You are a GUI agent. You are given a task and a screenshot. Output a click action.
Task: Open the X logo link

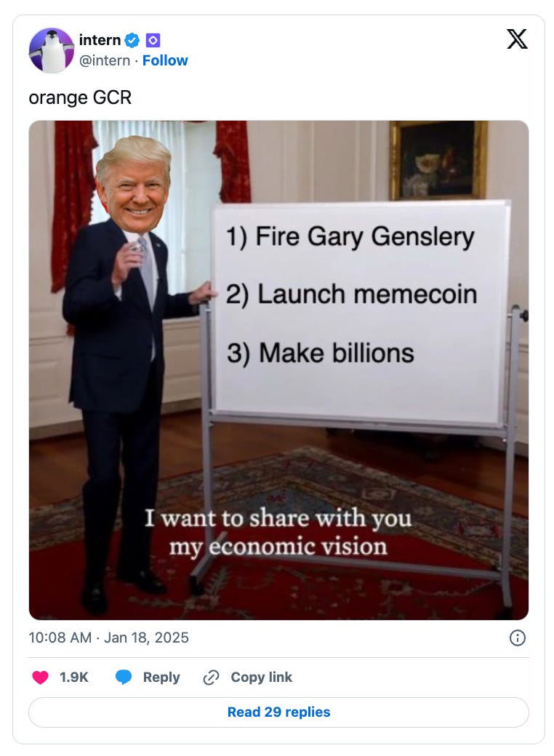pos(517,39)
